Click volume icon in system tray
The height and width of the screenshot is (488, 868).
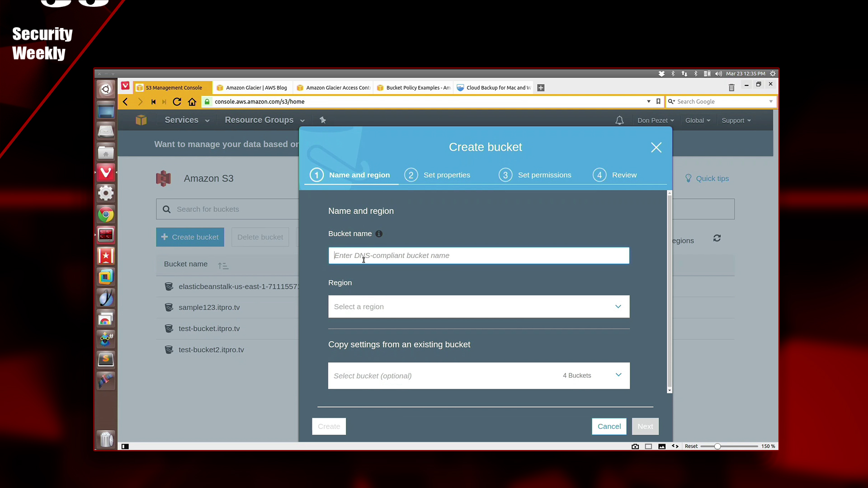coord(718,74)
